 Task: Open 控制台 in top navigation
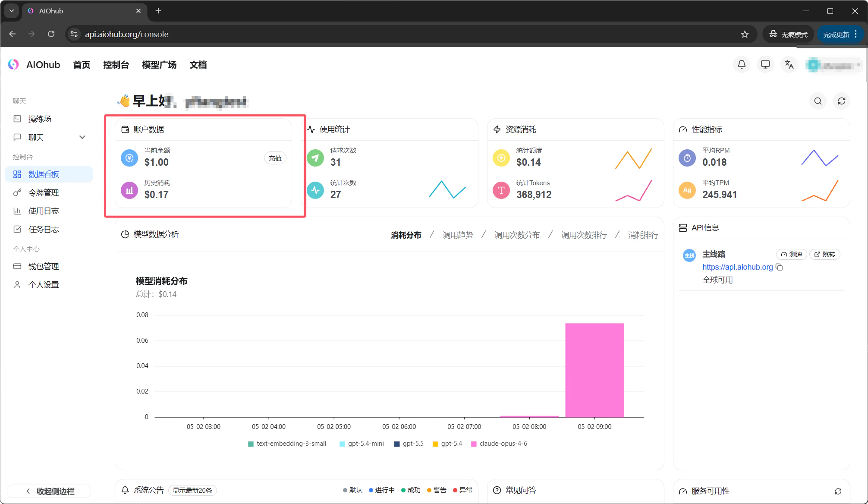(x=116, y=65)
